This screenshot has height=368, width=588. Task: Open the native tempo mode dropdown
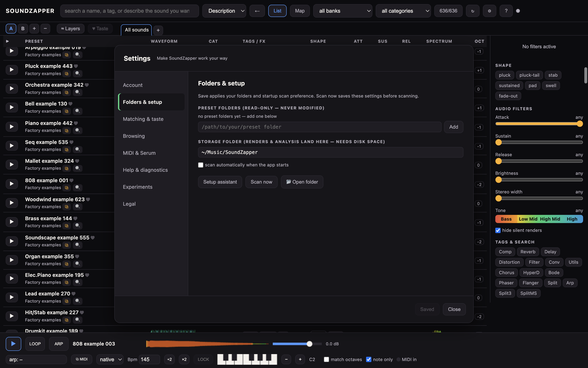click(110, 359)
